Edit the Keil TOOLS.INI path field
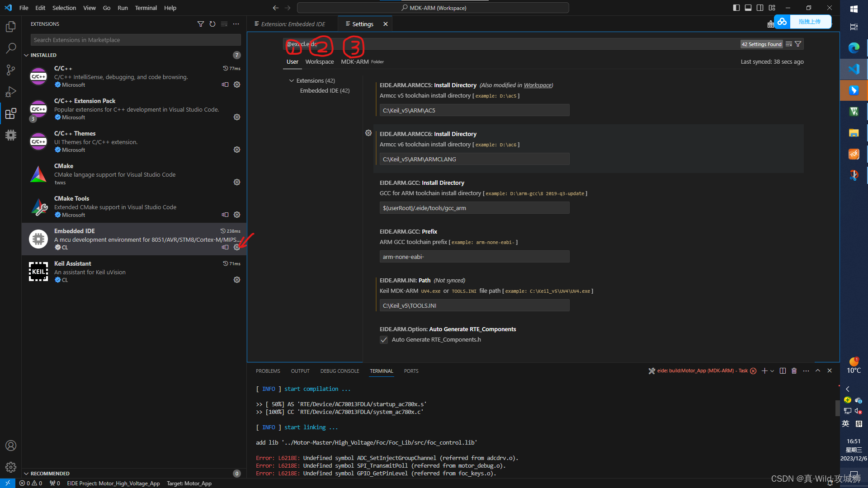The image size is (868, 488). point(474,305)
